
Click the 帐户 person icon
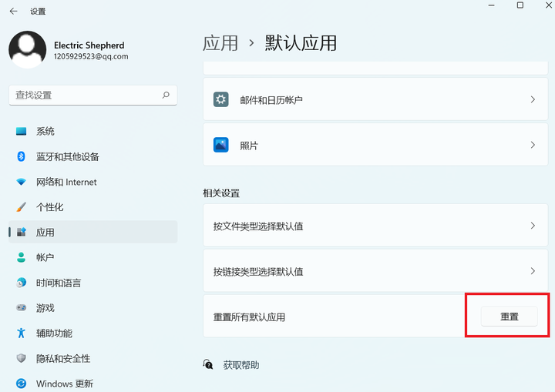click(22, 257)
